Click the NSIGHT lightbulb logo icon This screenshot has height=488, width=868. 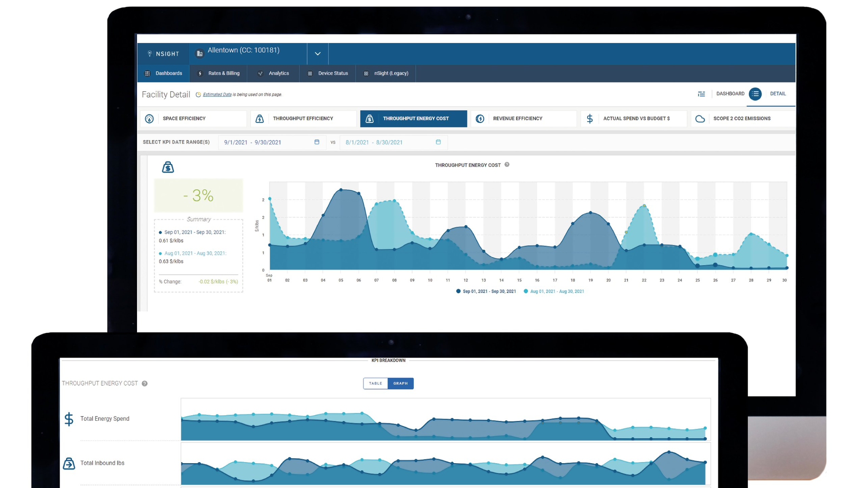point(150,53)
